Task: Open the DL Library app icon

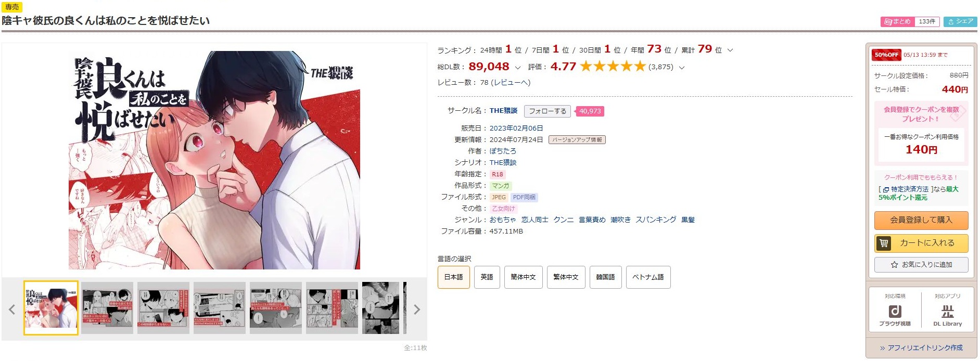Action: click(x=948, y=311)
